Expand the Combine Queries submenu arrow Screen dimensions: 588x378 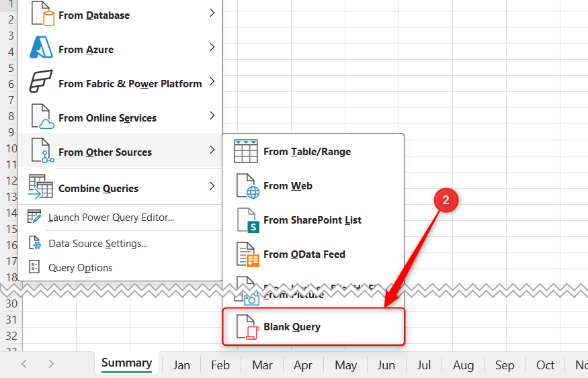pos(212,186)
